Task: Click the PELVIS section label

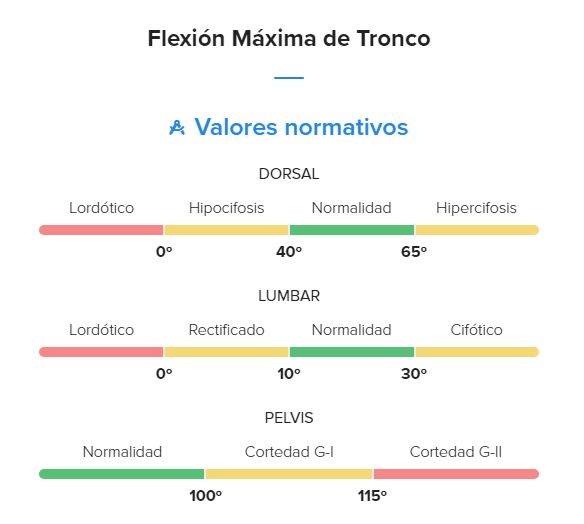Action: pos(289,418)
